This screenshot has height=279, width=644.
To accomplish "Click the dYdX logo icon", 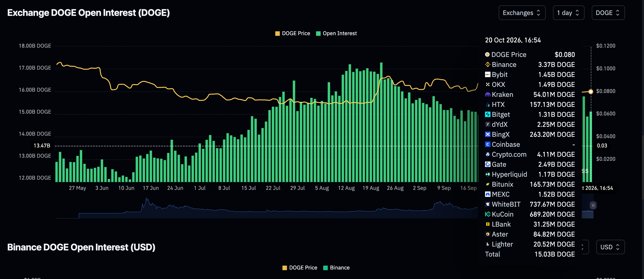I will (x=488, y=124).
